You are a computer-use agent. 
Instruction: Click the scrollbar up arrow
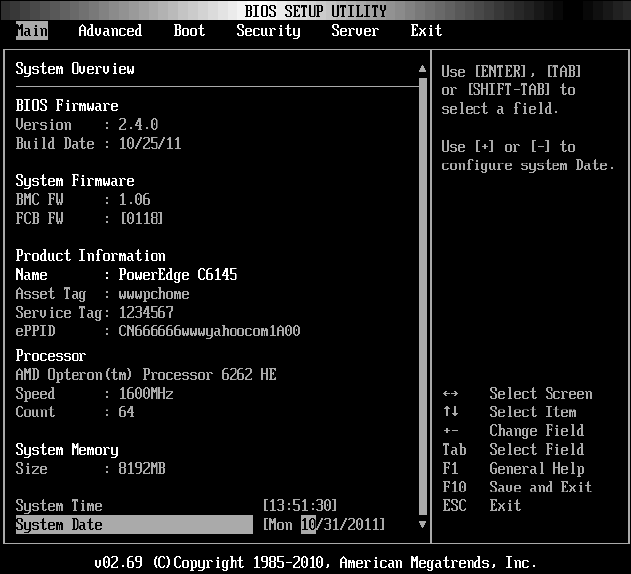click(x=422, y=69)
